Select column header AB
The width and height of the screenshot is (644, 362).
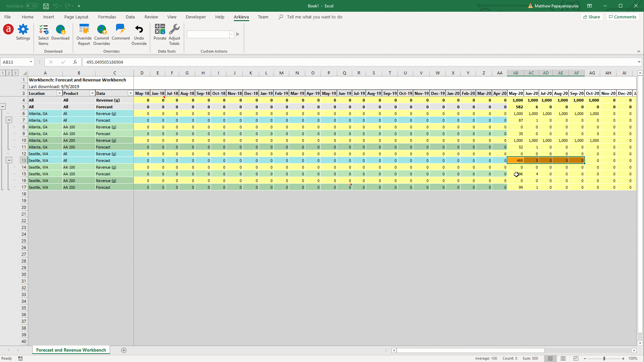(516, 73)
